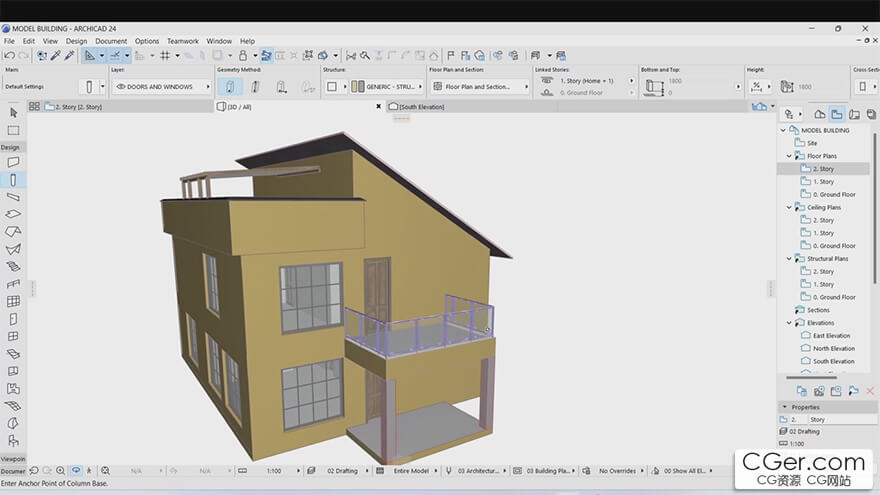The image size is (880, 495).
Task: Select the Shell tool in toolbox
Action: point(13,249)
